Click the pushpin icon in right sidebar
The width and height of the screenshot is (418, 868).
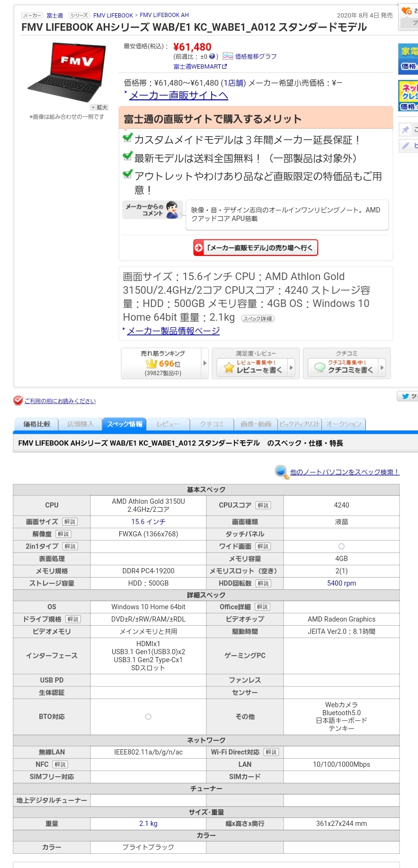pos(406,129)
